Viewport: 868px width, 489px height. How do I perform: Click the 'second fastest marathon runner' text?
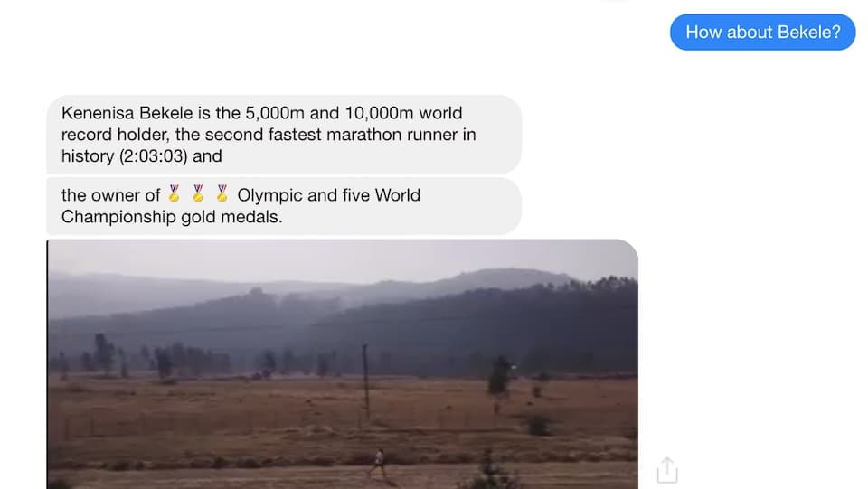[304, 135]
